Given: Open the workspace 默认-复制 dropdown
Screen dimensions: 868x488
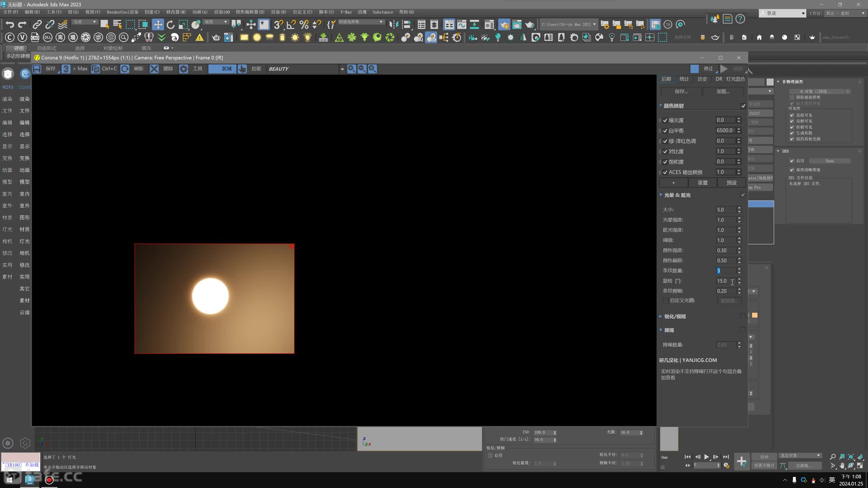Looking at the screenshot, I should tap(845, 13).
